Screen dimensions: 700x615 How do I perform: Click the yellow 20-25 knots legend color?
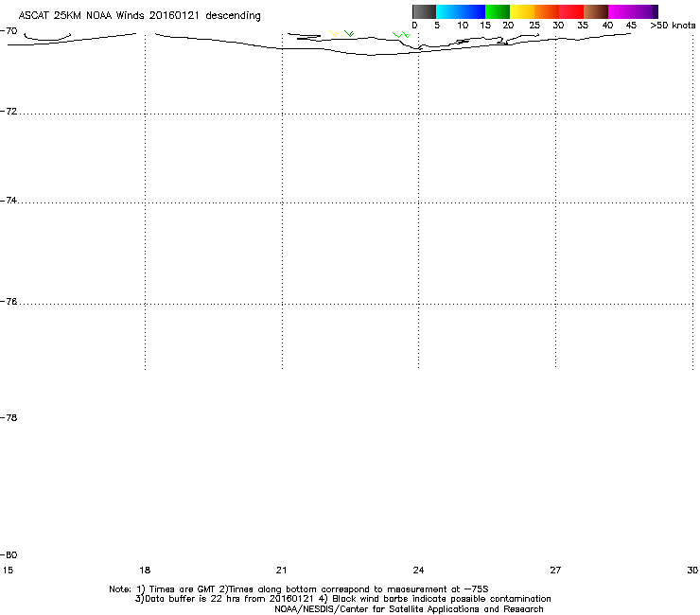coord(522,11)
